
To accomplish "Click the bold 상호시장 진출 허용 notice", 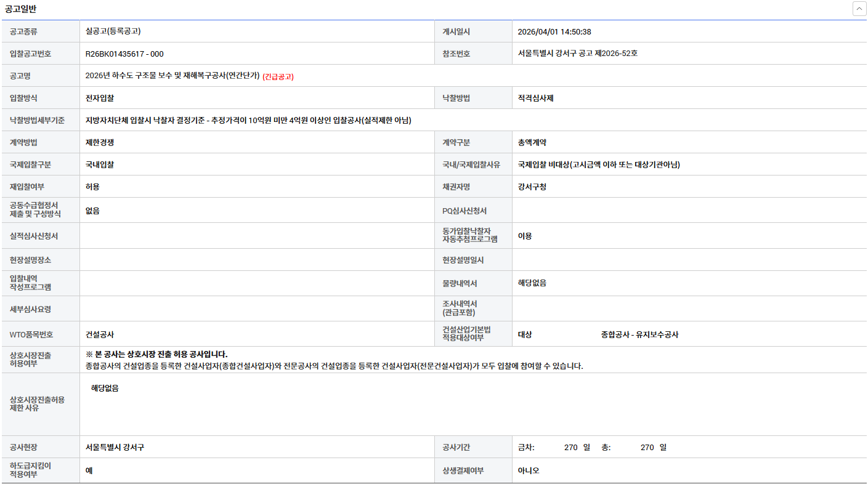I will tap(156, 354).
